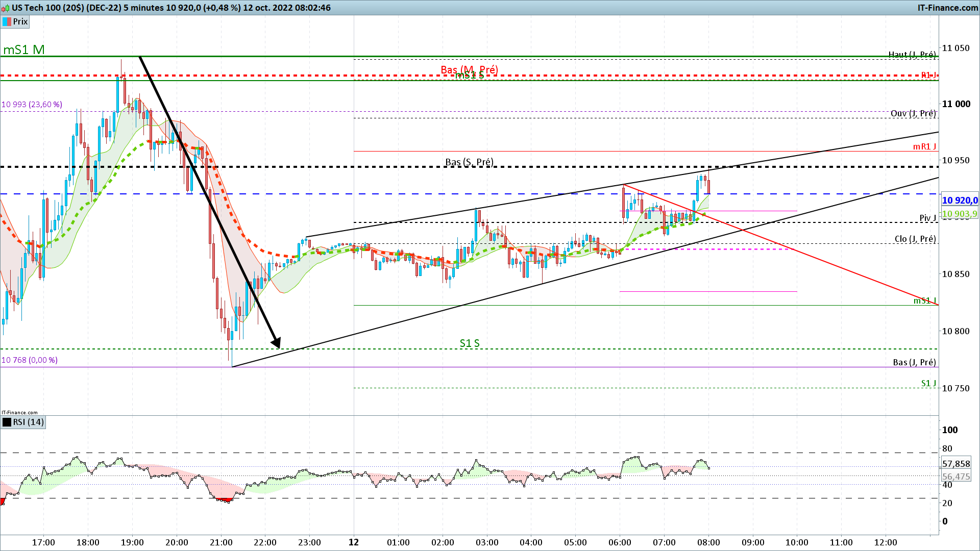The width and height of the screenshot is (980, 551).
Task: Click the head of the black downward arrow
Action: [276, 342]
